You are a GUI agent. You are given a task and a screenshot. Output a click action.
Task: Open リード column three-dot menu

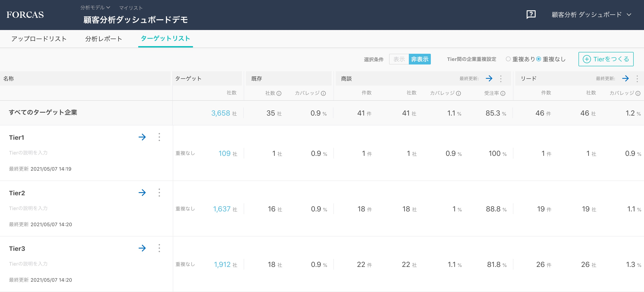click(637, 79)
